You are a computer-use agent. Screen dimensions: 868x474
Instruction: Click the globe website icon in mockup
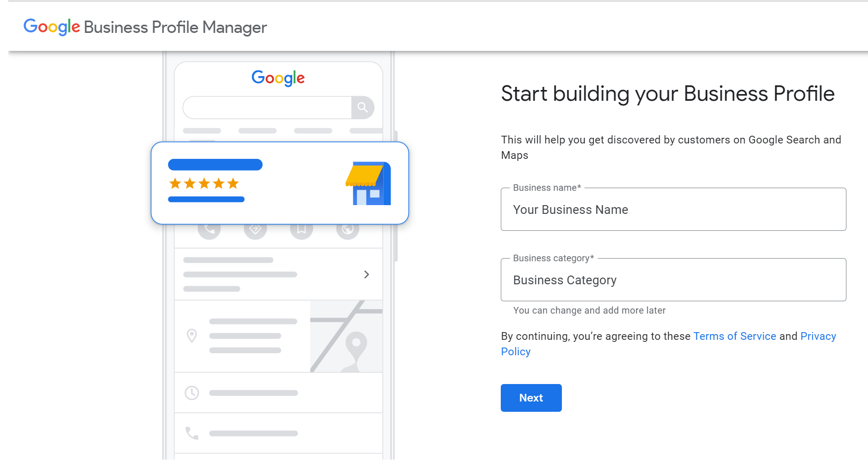pyautogui.click(x=348, y=229)
